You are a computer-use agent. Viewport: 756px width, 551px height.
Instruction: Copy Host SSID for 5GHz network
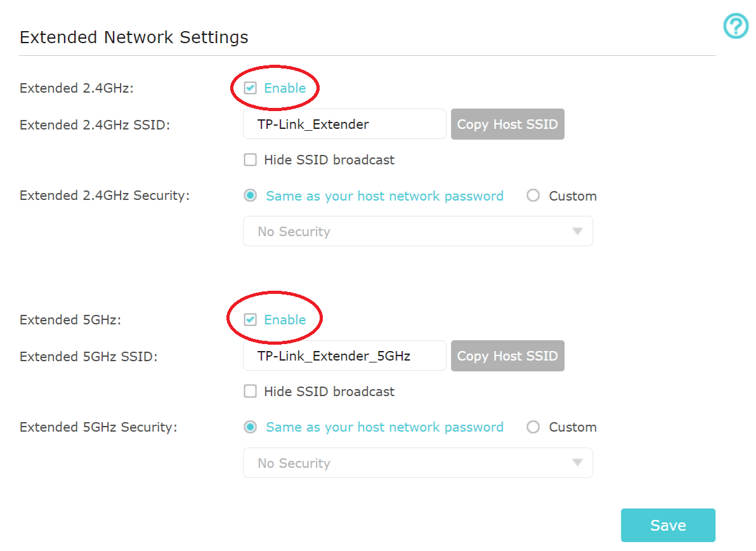point(507,356)
